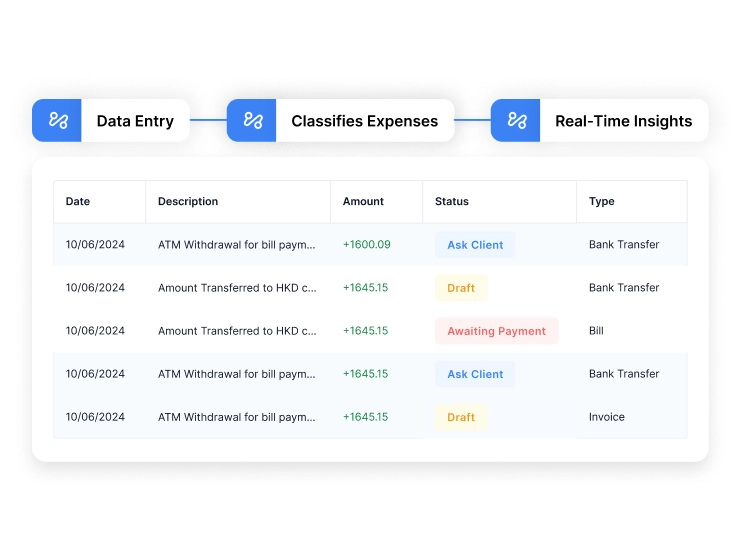Select the Draft badge on Invoice row
Viewport: 740px width, 560px height.
point(461,417)
